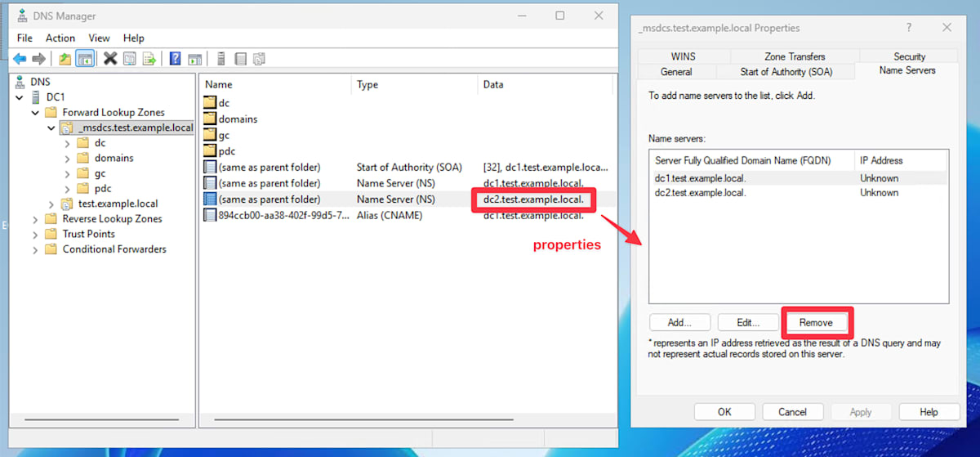This screenshot has height=457, width=980.
Task: Expand the pdc folder in tree
Action: pyautogui.click(x=67, y=189)
